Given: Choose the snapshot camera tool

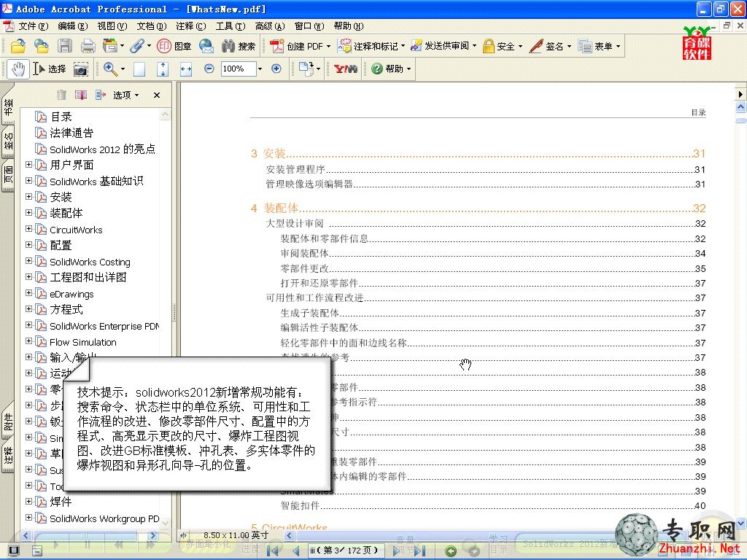Looking at the screenshot, I should [x=81, y=69].
